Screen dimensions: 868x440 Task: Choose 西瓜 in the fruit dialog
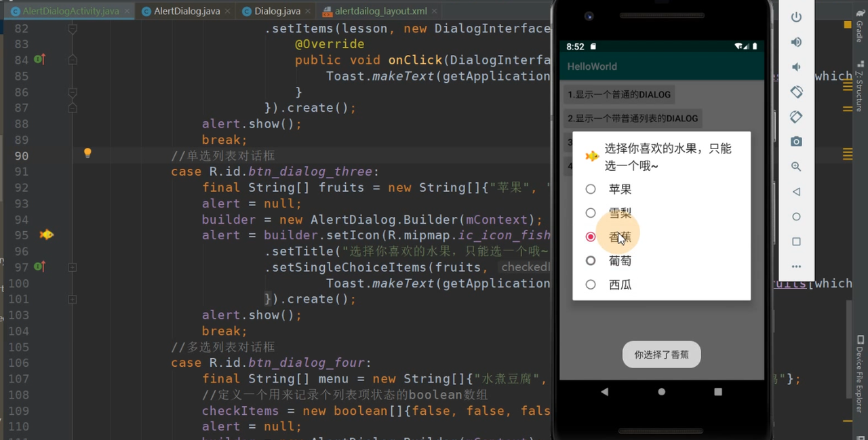point(591,284)
